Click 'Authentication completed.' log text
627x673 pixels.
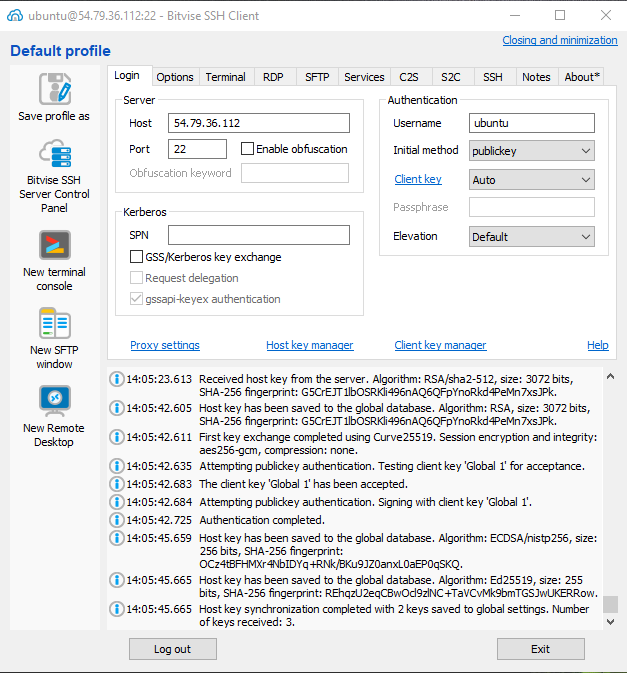tap(262, 520)
